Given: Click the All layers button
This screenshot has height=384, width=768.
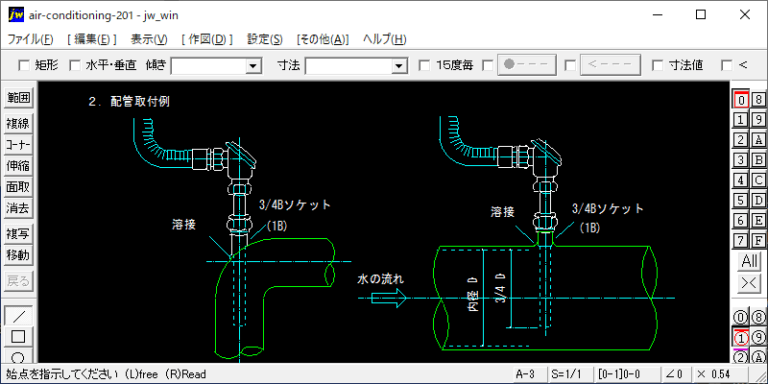Looking at the screenshot, I should [x=749, y=262].
